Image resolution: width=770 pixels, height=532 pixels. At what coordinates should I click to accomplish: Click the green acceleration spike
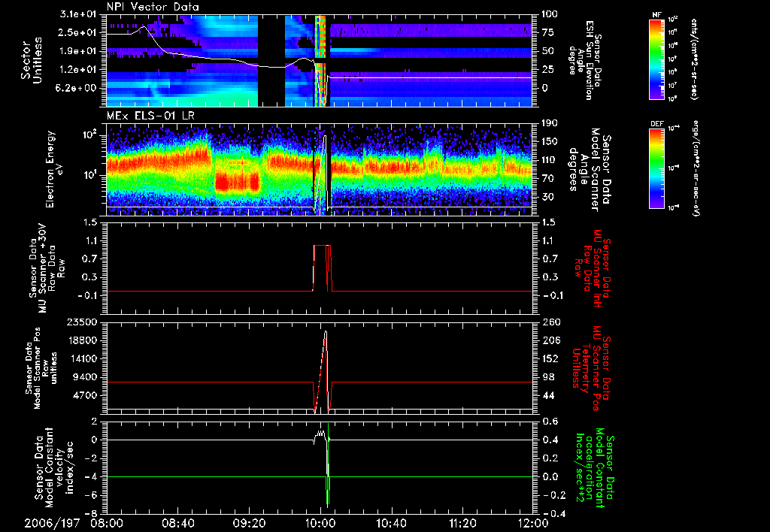[x=328, y=465]
